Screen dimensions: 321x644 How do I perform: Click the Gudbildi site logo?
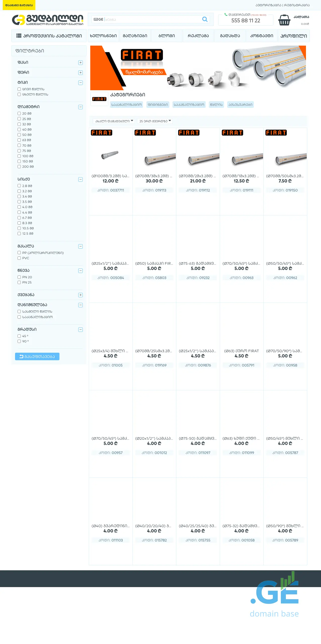tap(48, 20)
